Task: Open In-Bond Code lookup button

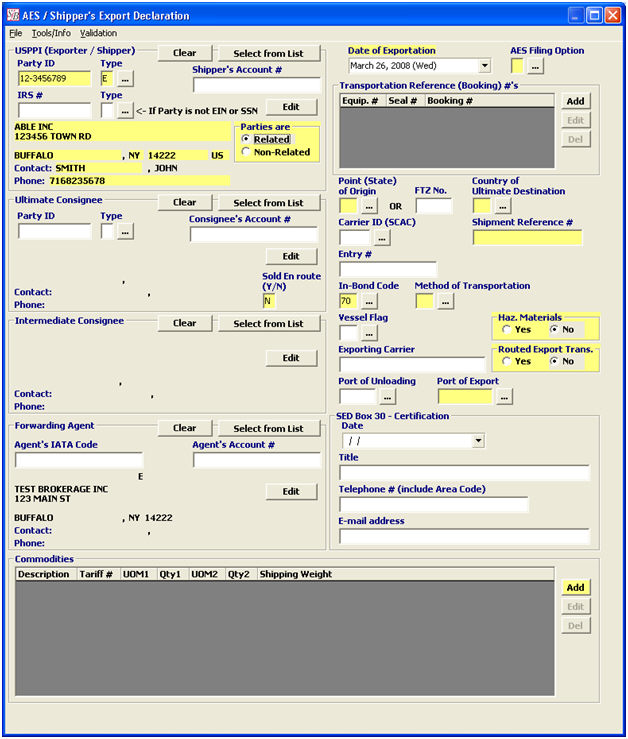Action: [369, 301]
